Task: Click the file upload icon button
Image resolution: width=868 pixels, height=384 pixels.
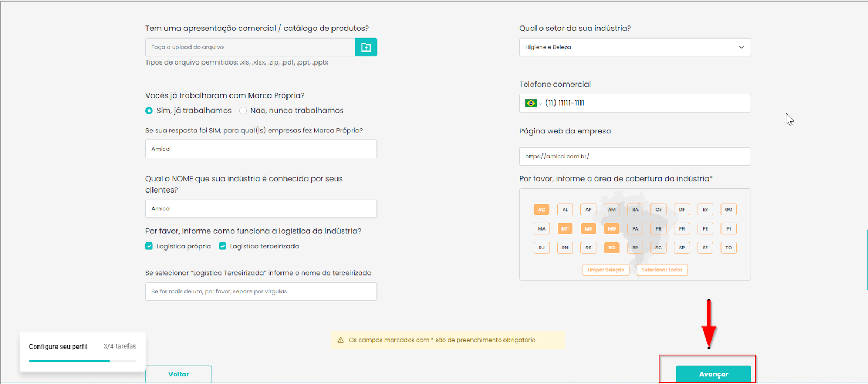Action: click(x=366, y=47)
